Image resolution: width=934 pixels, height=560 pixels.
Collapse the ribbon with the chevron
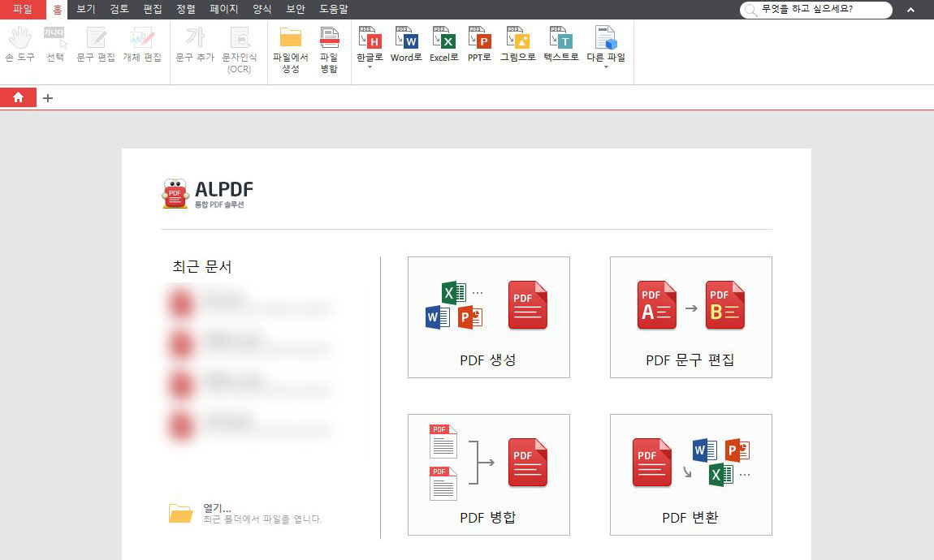(x=910, y=10)
